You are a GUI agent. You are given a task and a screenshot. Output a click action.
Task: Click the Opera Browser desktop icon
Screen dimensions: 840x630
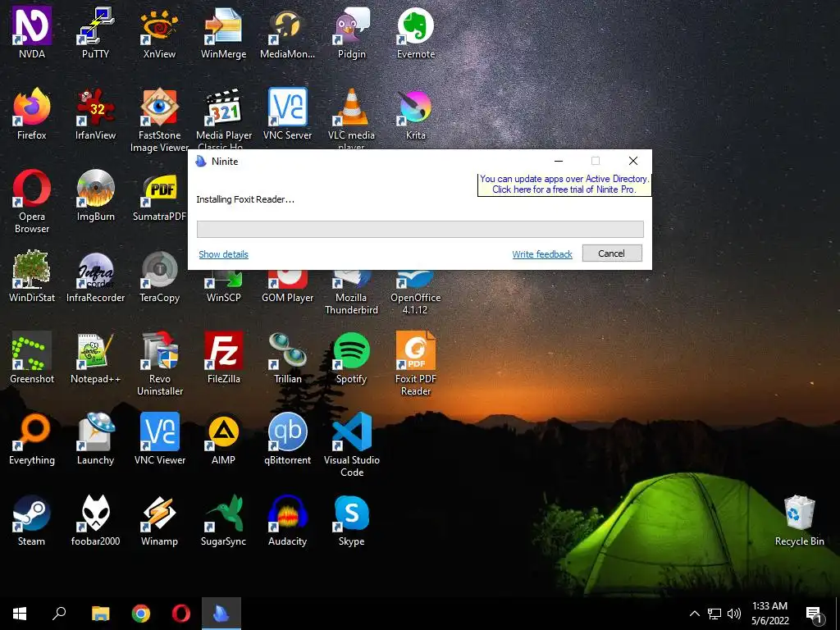point(32,188)
